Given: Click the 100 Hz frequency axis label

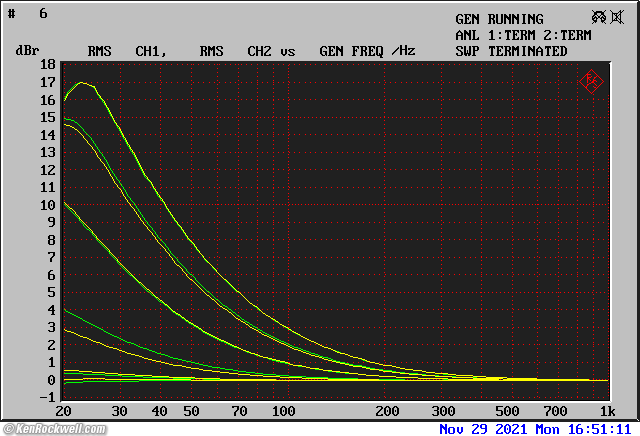Looking at the screenshot, I should tap(284, 412).
